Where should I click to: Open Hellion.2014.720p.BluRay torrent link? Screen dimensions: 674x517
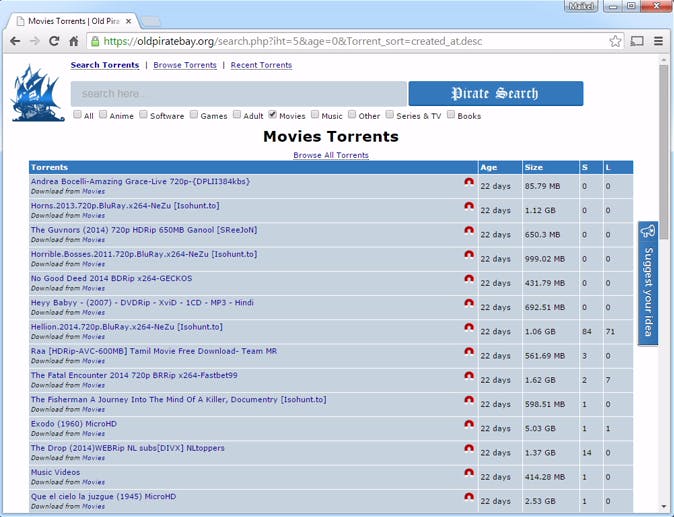point(127,327)
